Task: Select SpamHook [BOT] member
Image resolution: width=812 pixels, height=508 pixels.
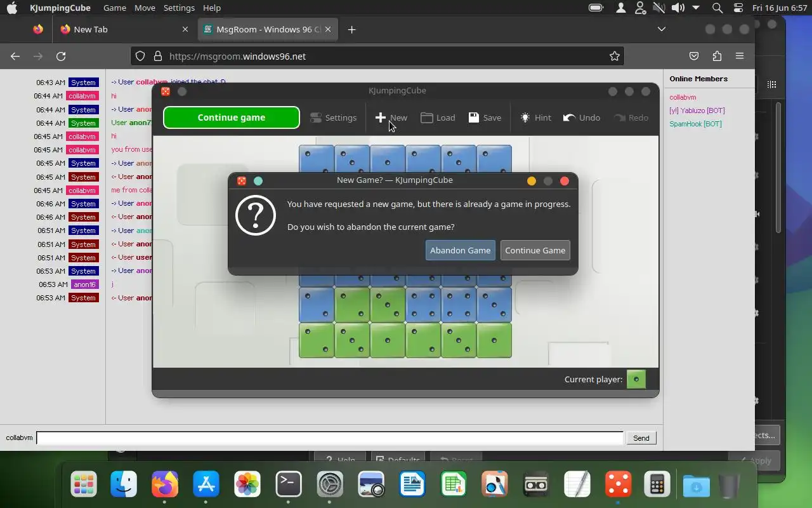Action: (x=695, y=124)
